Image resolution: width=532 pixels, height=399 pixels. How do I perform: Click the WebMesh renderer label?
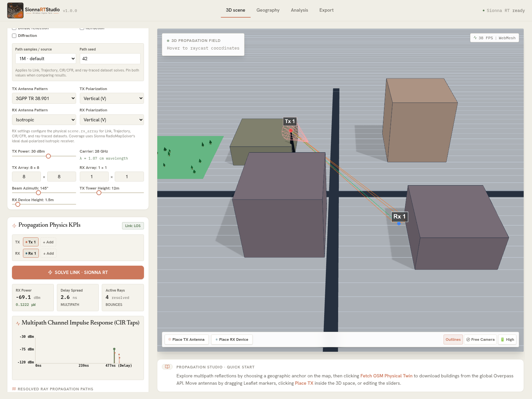(507, 38)
